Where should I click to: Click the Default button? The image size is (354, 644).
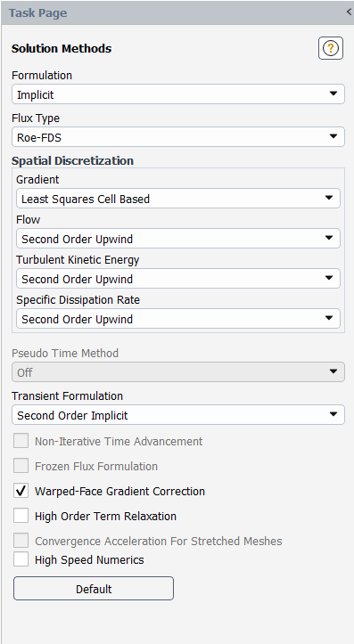[94, 589]
